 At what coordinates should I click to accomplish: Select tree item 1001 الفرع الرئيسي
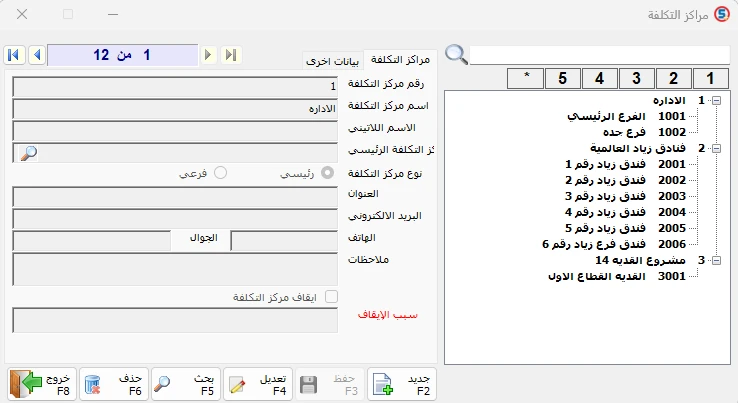tap(626, 116)
